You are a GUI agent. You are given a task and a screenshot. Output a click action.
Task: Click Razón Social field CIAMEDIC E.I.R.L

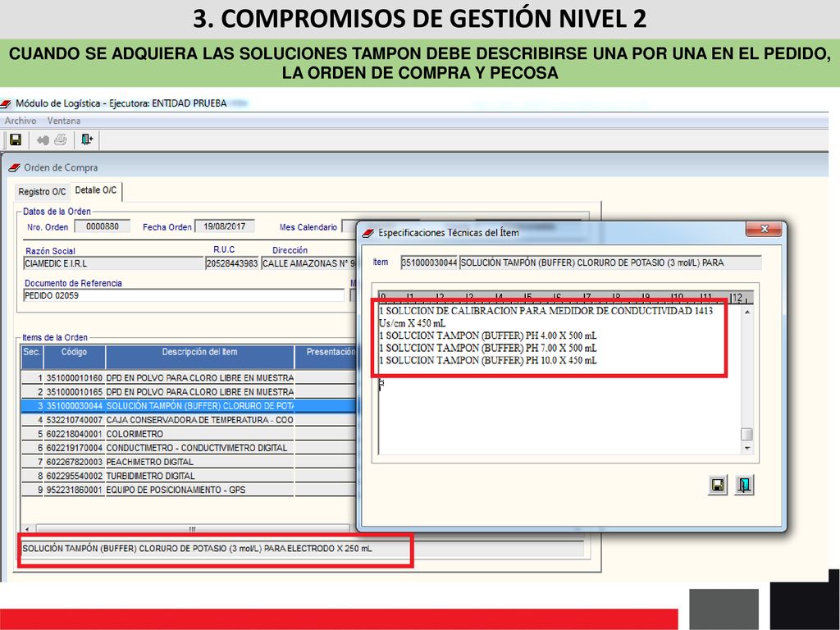pos(113,263)
